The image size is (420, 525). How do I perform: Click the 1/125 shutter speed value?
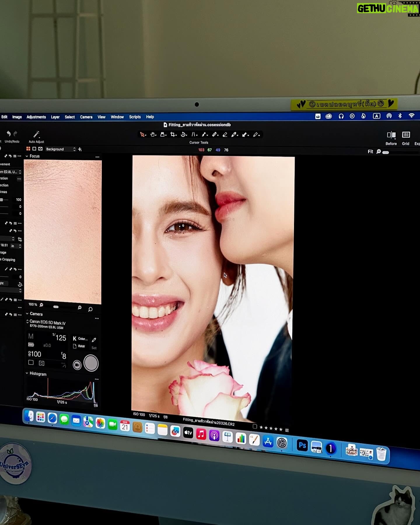[59, 337]
